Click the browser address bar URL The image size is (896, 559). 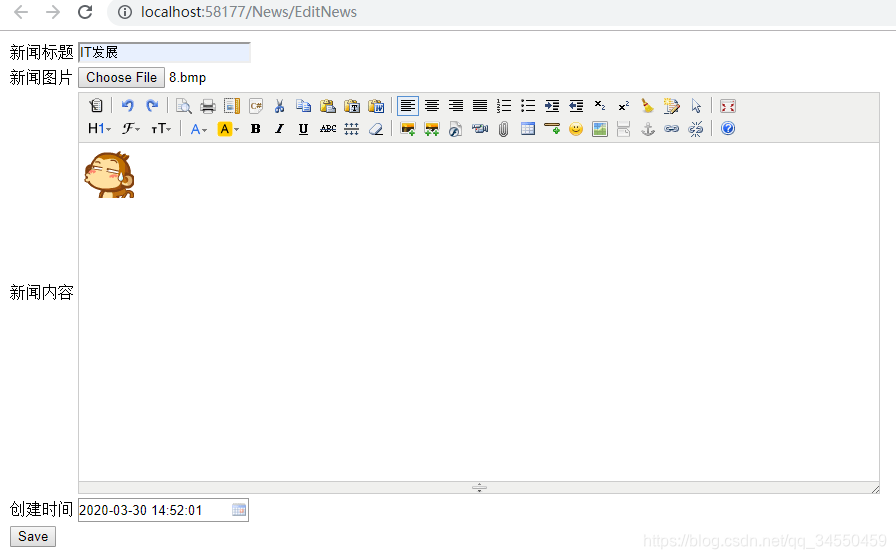click(x=249, y=12)
